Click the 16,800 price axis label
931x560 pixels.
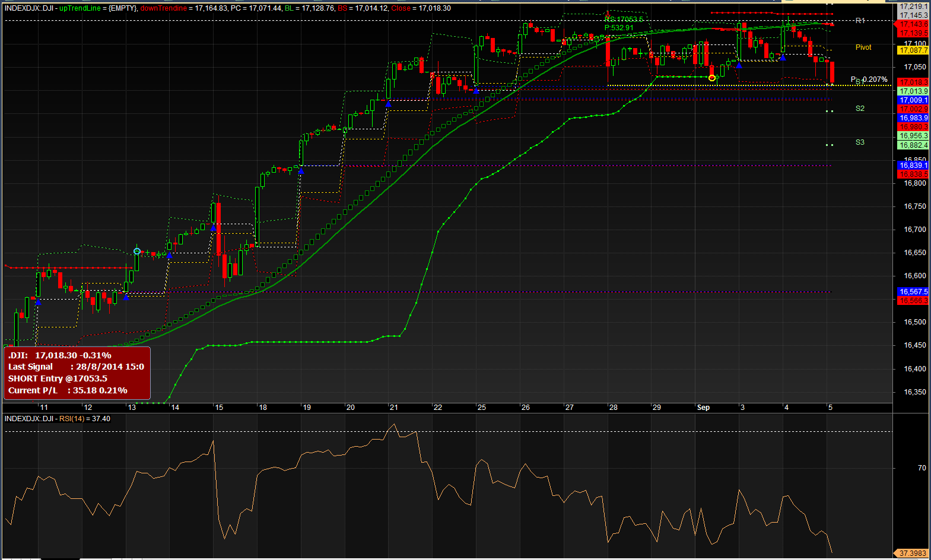915,183
